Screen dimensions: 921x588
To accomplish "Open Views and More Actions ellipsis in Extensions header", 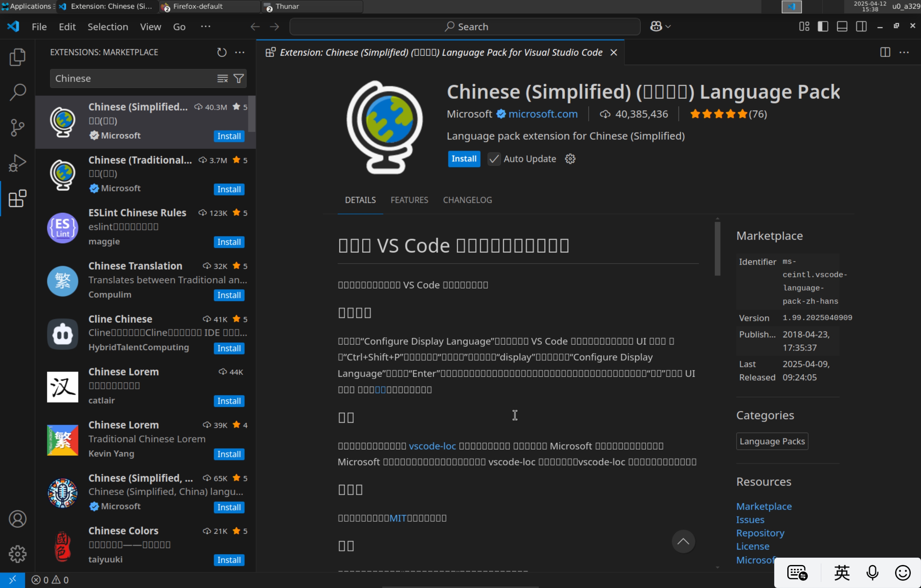I will click(240, 52).
